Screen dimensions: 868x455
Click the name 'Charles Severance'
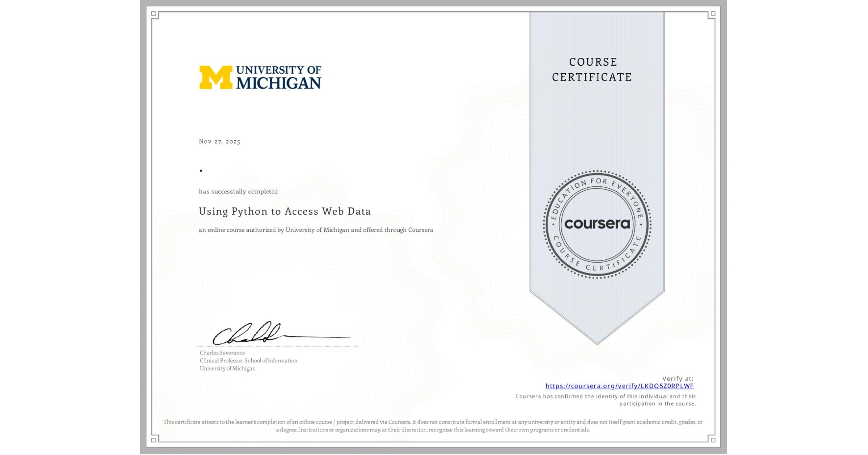click(x=222, y=353)
